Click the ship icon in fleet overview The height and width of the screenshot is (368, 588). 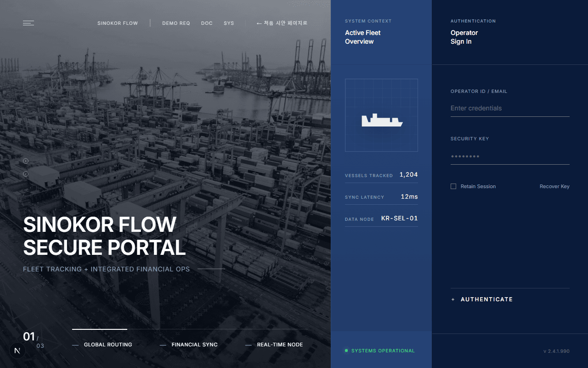pyautogui.click(x=382, y=120)
